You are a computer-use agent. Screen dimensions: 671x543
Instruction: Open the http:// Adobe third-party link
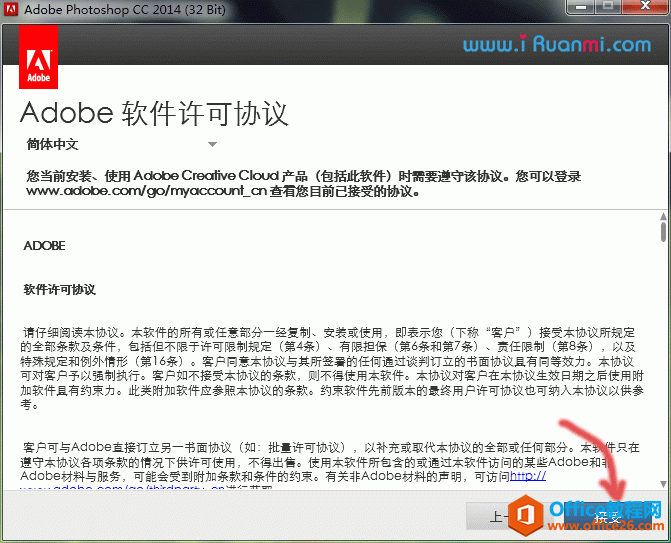[527, 477]
